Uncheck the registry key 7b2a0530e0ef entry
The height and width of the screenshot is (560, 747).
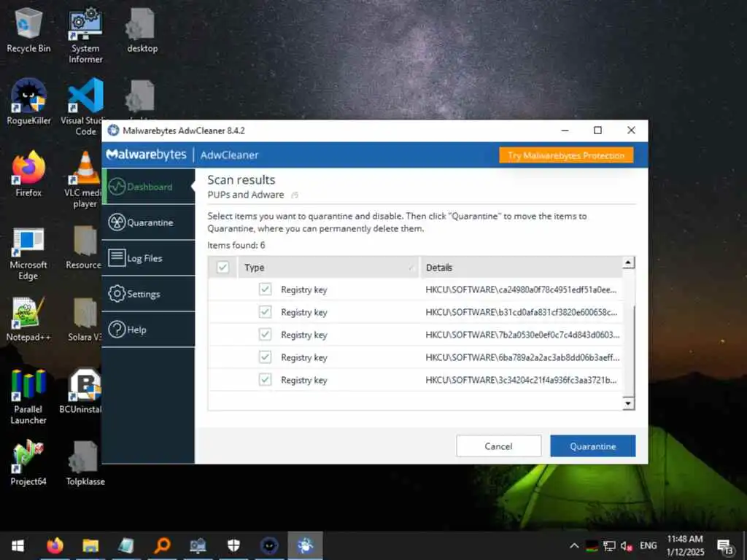(265, 334)
